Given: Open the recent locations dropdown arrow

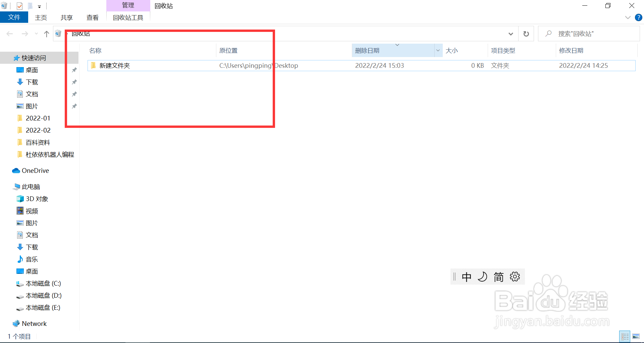Looking at the screenshot, I should click(36, 34).
